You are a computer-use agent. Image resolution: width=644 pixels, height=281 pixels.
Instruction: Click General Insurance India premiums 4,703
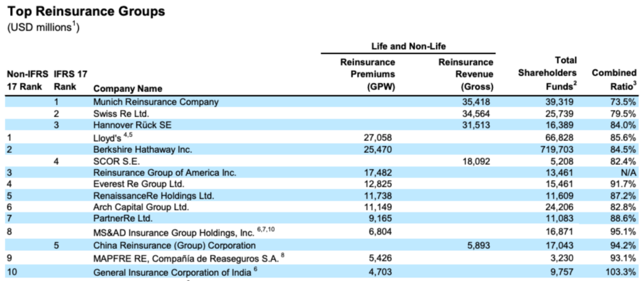(380, 272)
